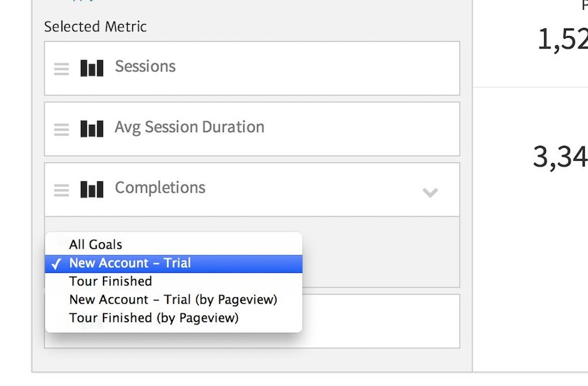Collapse the Completions metric using its chevron
The image size is (588, 386).
click(430, 192)
